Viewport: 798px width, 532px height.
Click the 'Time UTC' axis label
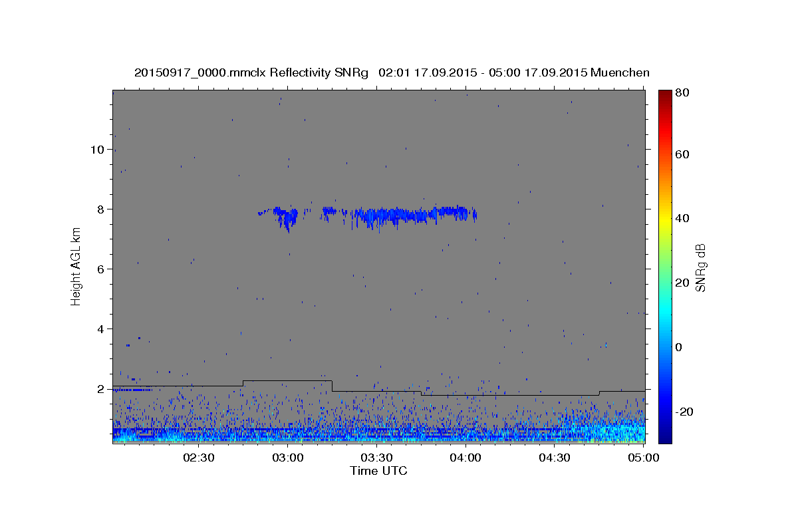click(378, 471)
